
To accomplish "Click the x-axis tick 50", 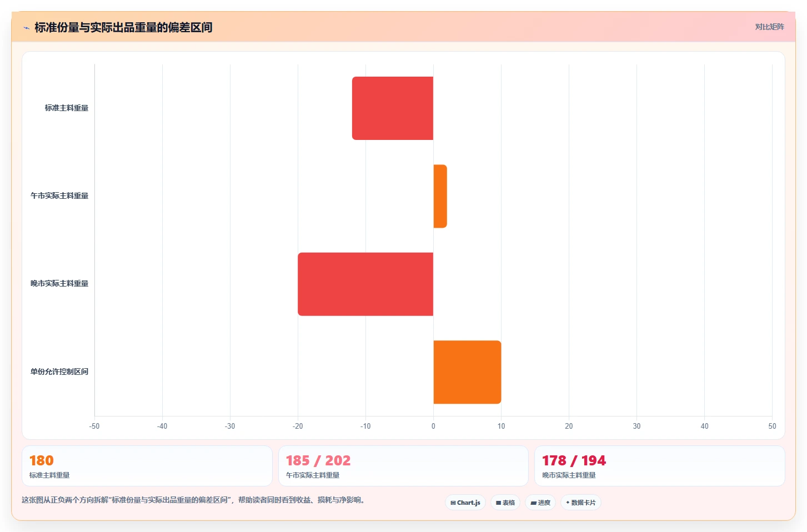I will click(772, 426).
